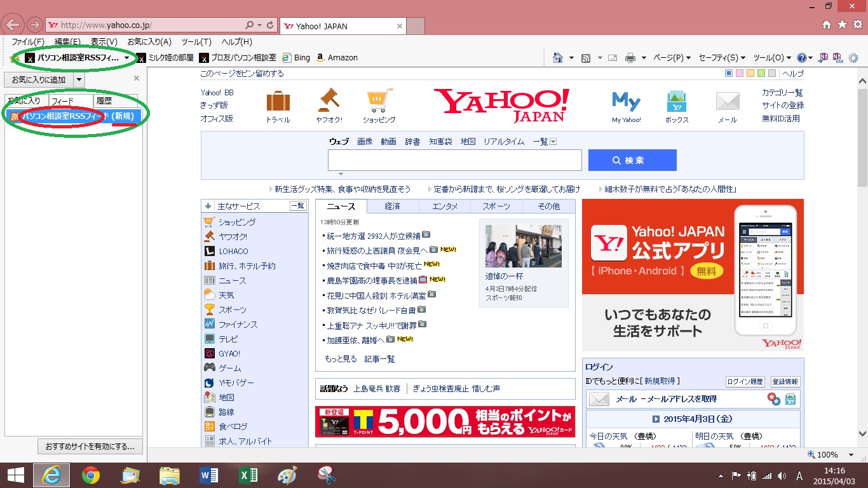Select the 画像 search tab
Image resolution: width=868 pixels, height=488 pixels.
pos(365,142)
